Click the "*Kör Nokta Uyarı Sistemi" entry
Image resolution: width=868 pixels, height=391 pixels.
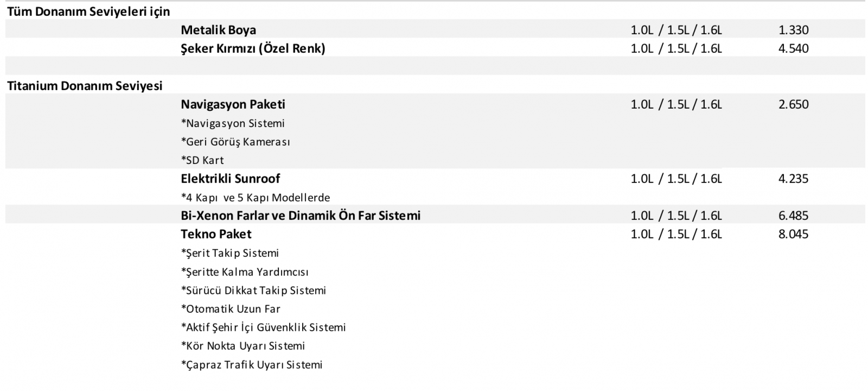point(243,346)
